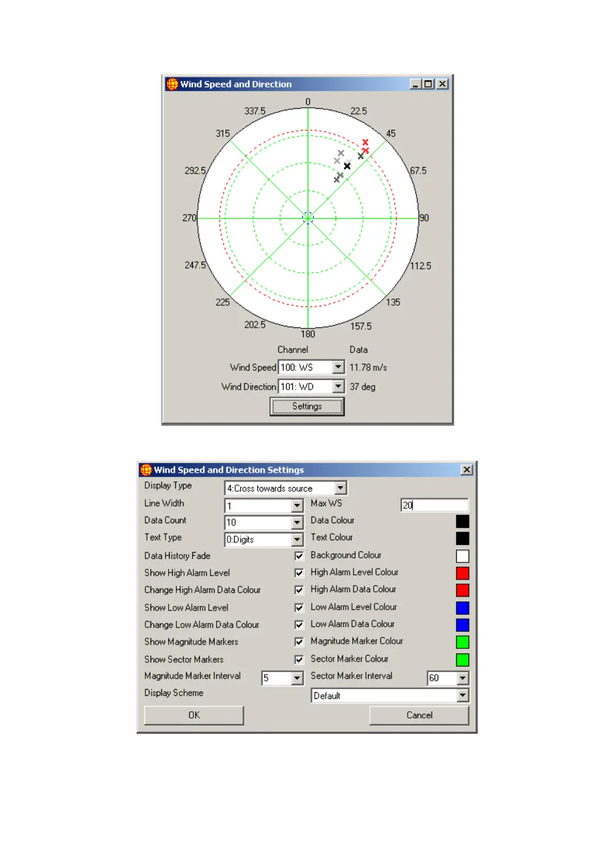Pick the High Alarm Level Colour swatch

tap(462, 573)
